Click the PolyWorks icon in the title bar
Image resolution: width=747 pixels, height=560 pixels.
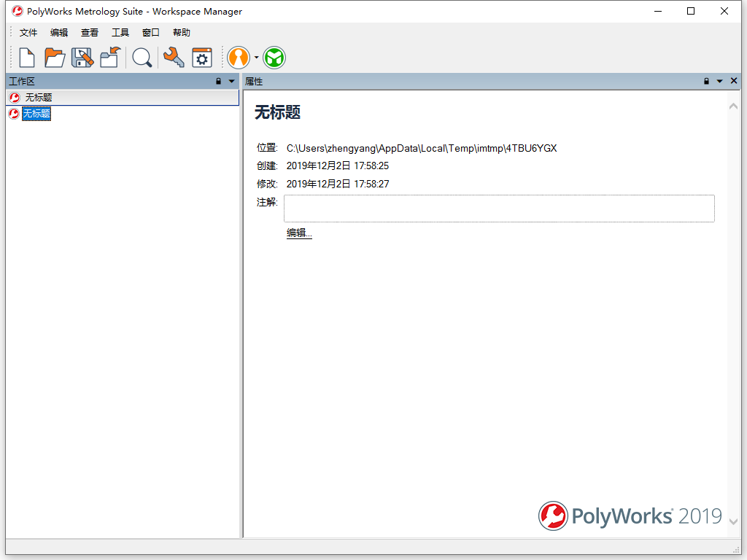18,11
